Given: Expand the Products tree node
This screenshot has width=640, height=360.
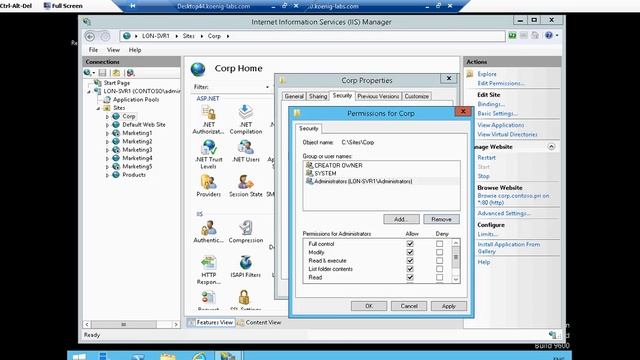Looking at the screenshot, I should point(107,175).
